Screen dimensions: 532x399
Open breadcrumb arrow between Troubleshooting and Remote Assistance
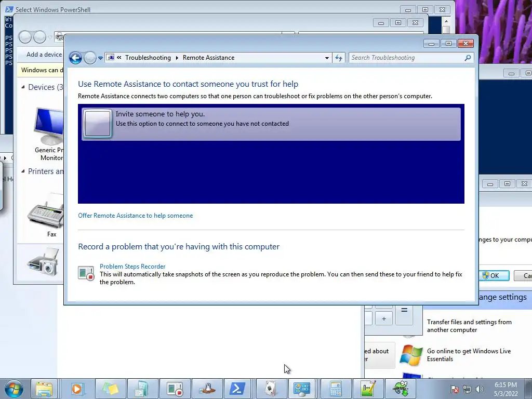tap(177, 58)
